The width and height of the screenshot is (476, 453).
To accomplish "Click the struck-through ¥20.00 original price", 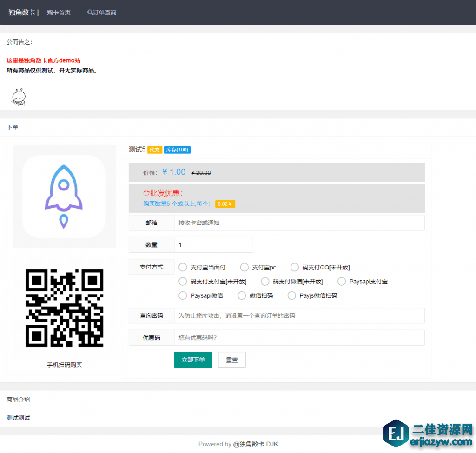I will 201,173.
